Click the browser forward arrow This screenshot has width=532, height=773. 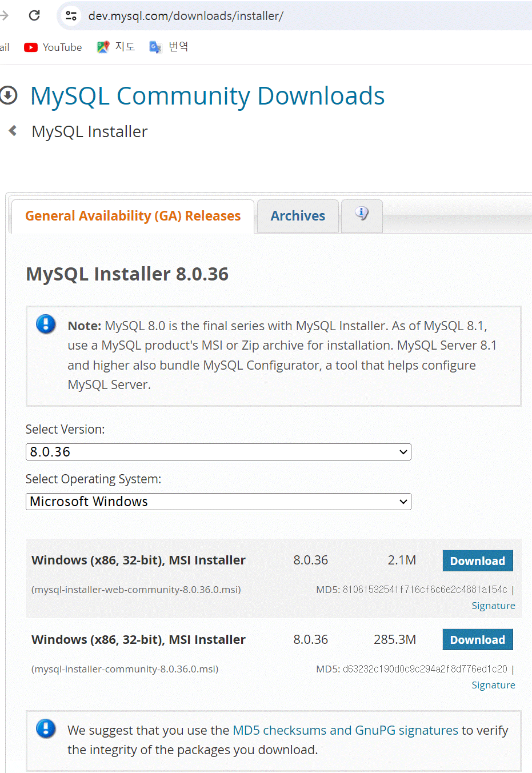pyautogui.click(x=4, y=15)
